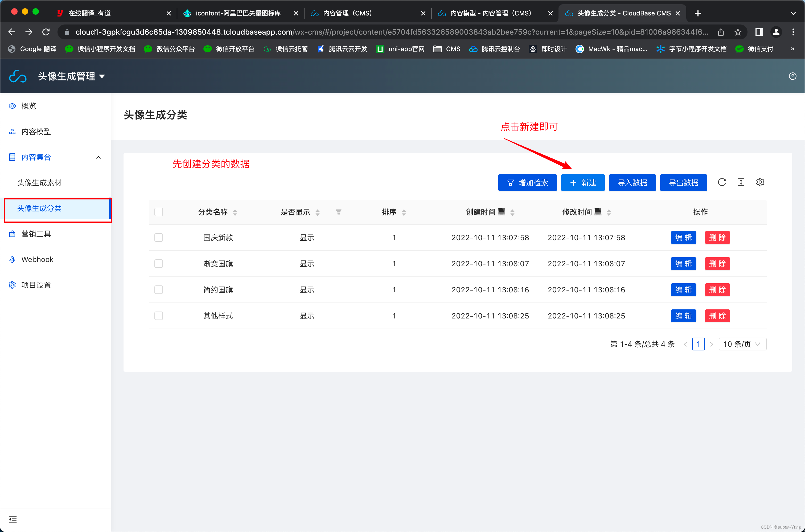Open the 头像生成管理 project dropdown
Viewport: 805px width, 532px height.
coord(71,76)
